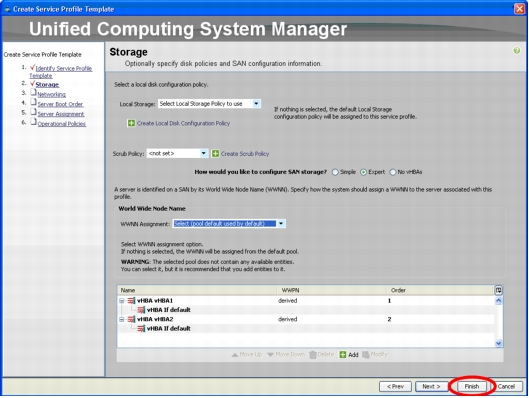Open the WWNN Assignment dropdown
The width and height of the screenshot is (529, 398).
coord(281,224)
